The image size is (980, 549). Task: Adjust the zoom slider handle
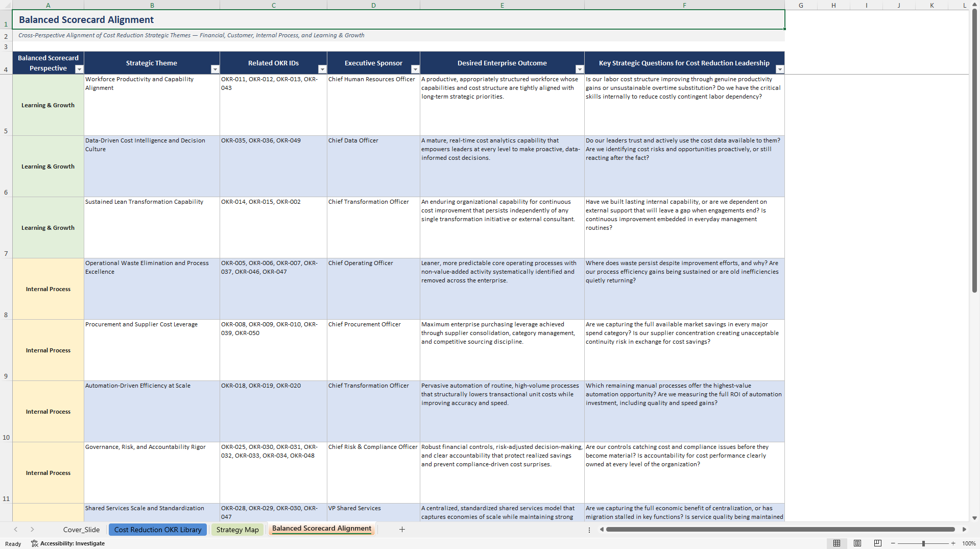coord(923,543)
